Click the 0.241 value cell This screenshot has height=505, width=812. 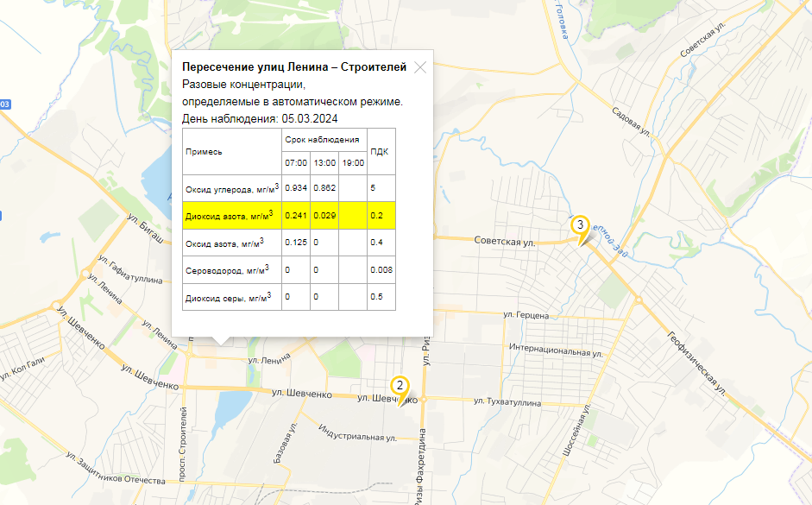tap(296, 215)
